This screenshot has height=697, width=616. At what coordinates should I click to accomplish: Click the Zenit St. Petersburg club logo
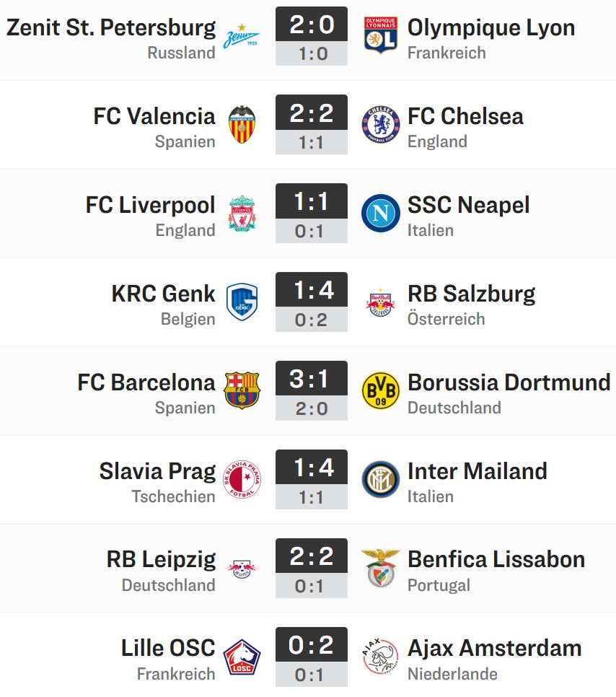click(242, 36)
